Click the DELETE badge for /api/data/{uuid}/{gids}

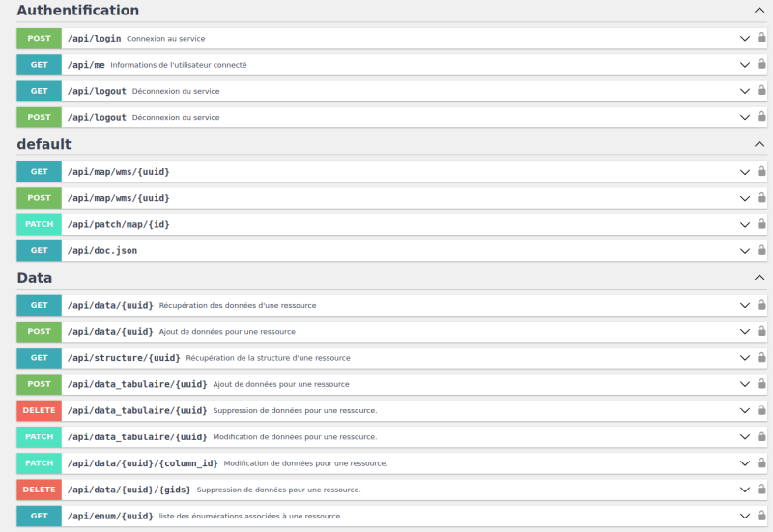point(39,490)
